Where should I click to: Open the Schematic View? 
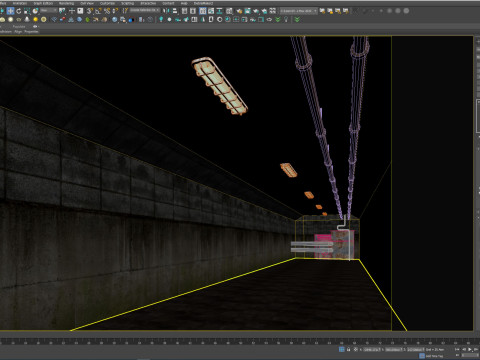(220, 11)
